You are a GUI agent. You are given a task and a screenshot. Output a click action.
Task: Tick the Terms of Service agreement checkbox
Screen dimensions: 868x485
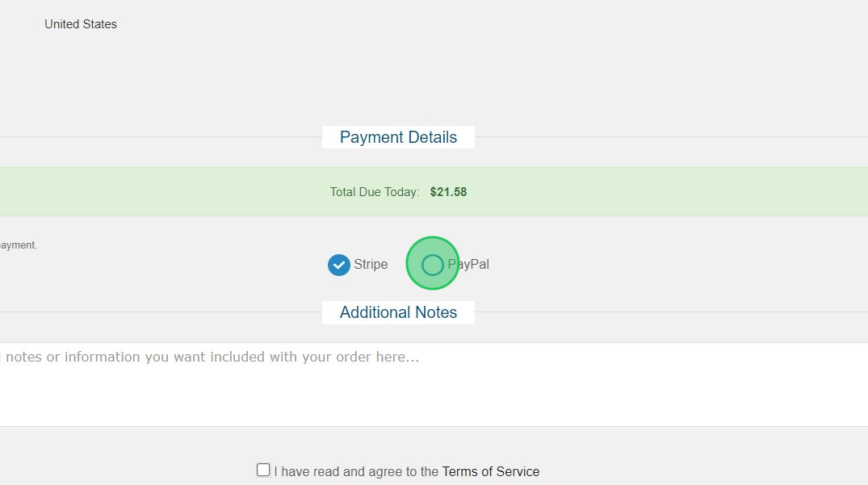tap(263, 470)
